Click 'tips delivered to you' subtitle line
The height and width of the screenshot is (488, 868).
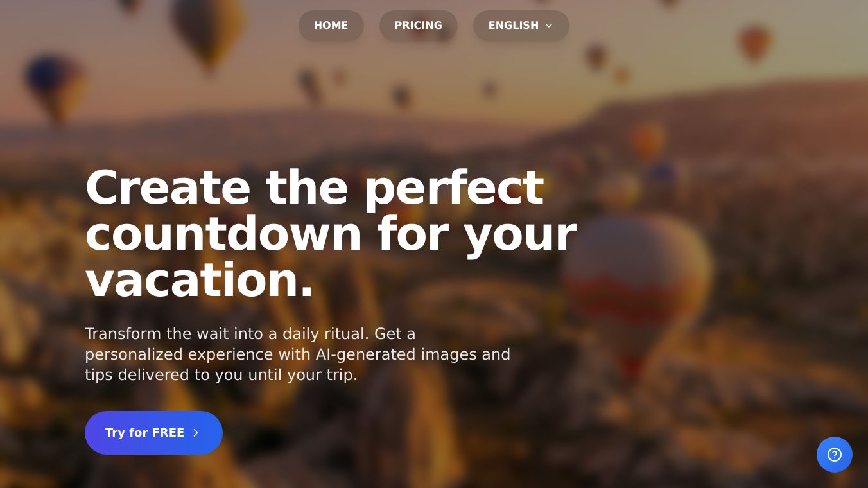[x=221, y=375]
